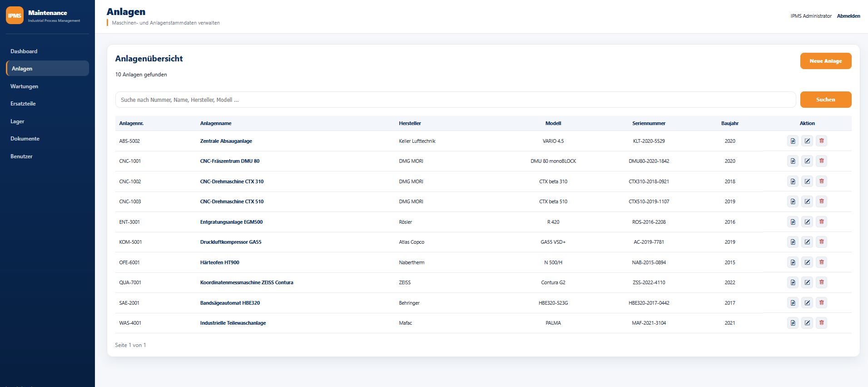This screenshot has height=387, width=868.
Task: Click the Anlagennr. column header
Action: click(131, 123)
